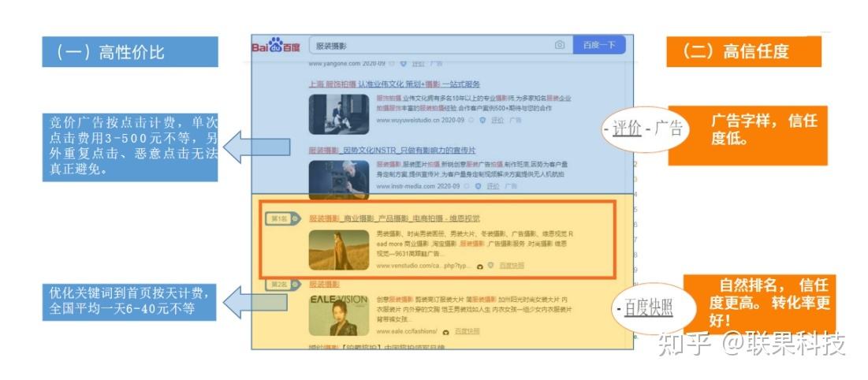Image resolution: width=868 pixels, height=380 pixels.
Task: Click the www.wuyuweistudio.cn URL
Action: pyautogui.click(x=408, y=120)
